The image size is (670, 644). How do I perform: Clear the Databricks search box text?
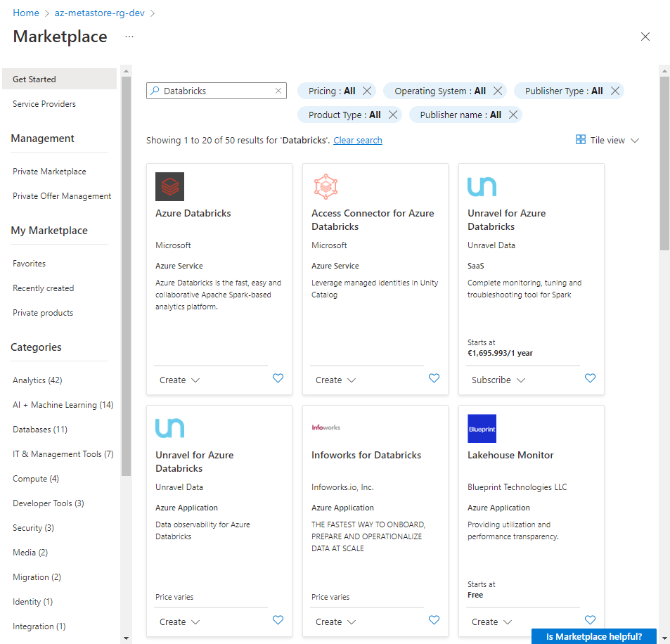pos(278,91)
